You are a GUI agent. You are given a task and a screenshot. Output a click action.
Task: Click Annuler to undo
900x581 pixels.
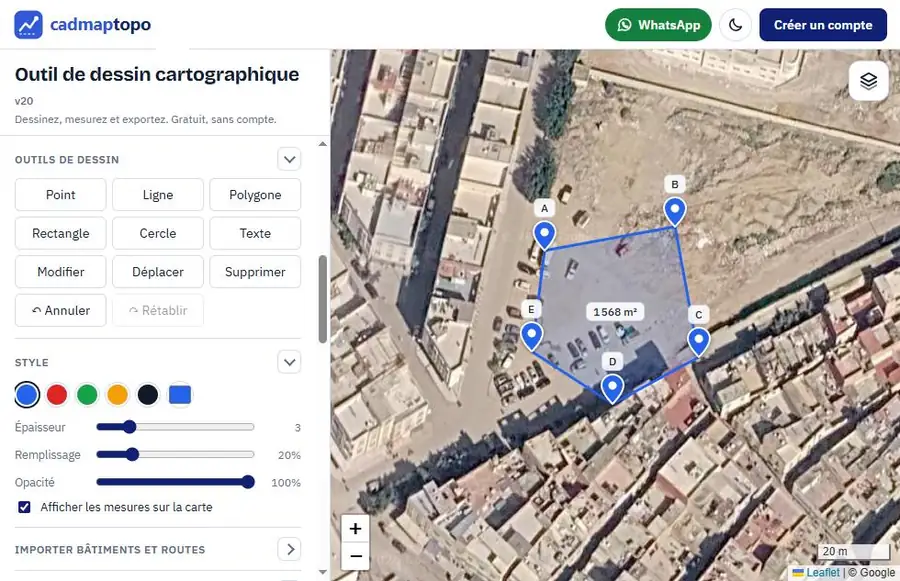(60, 310)
